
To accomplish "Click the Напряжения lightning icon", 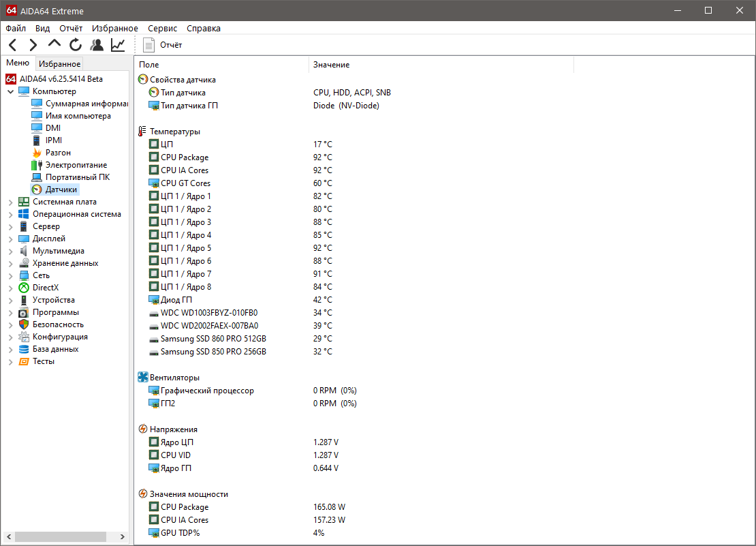I will pos(143,429).
